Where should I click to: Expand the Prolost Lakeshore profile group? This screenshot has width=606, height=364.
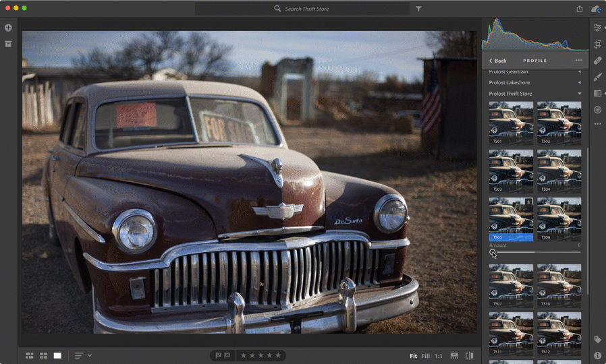(x=579, y=83)
